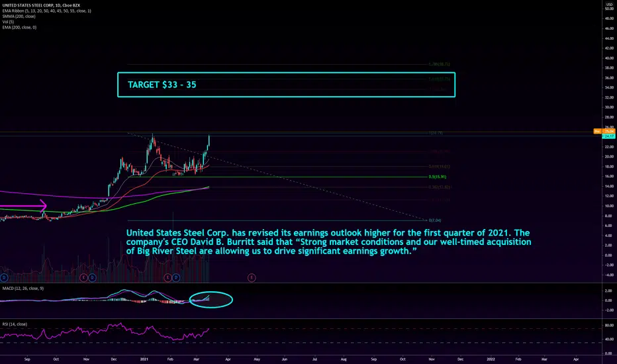
Task: Select the MACD (12, 26, close, 9) legend
Action: pyautogui.click(x=23, y=289)
